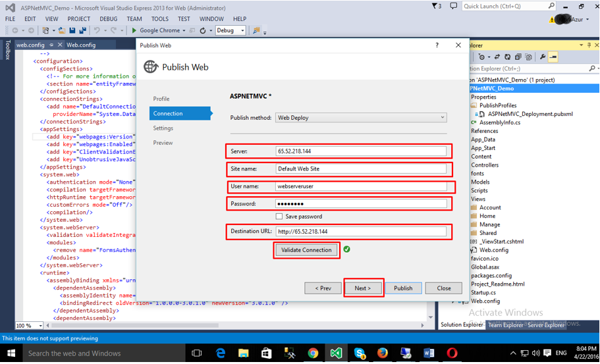Click the Pending Changes Filter clock icon
Image resolution: width=600 pixels, height=364 pixels.
coord(481,57)
